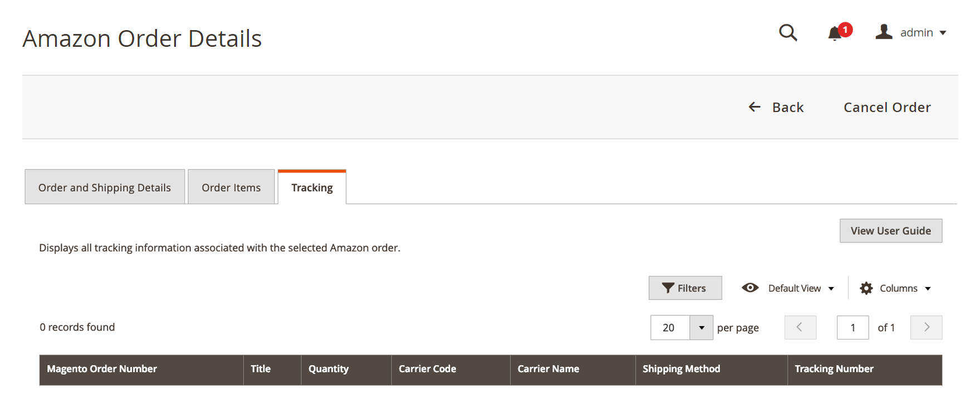
Task: Expand the Columns dropdown arrow
Action: (x=928, y=289)
